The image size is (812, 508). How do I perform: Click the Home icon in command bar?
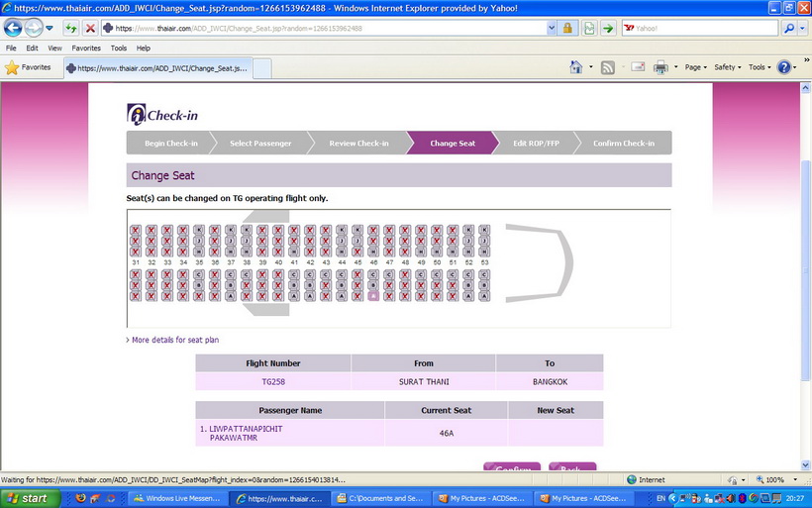[x=576, y=67]
